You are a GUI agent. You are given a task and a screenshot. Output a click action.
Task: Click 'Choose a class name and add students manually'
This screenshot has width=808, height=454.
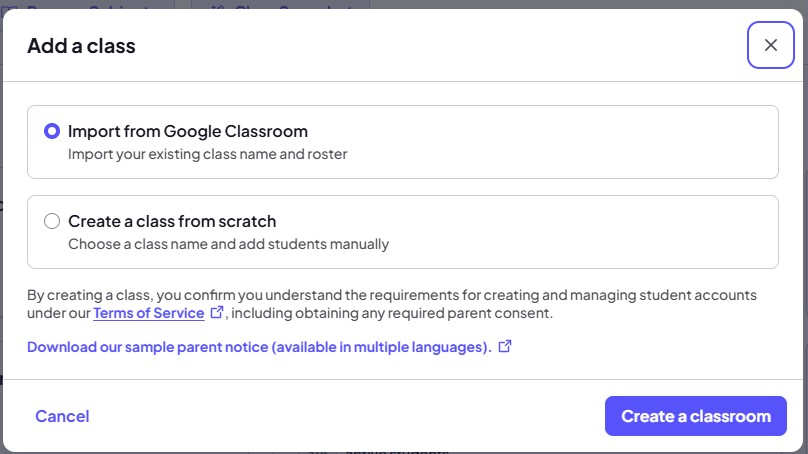pyautogui.click(x=228, y=244)
